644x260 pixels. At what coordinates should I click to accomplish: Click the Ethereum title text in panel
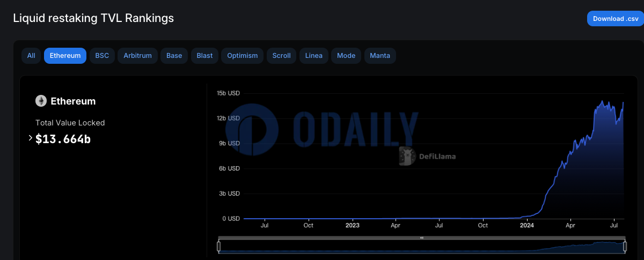tap(73, 101)
